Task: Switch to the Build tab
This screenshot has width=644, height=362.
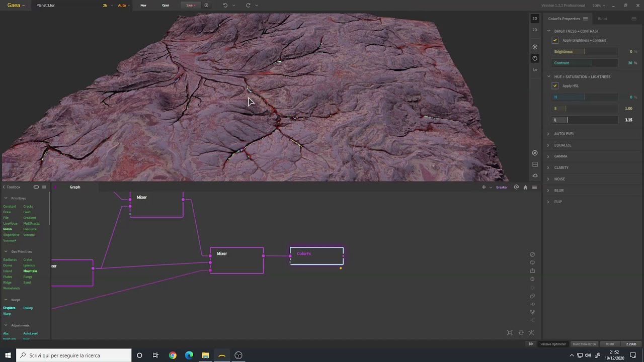Action: (x=602, y=19)
